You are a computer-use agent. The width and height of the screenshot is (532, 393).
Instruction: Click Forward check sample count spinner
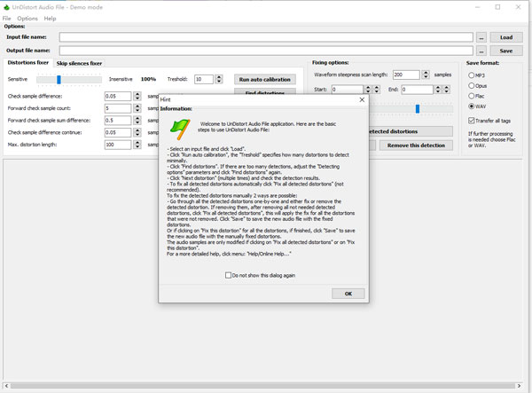[137, 108]
